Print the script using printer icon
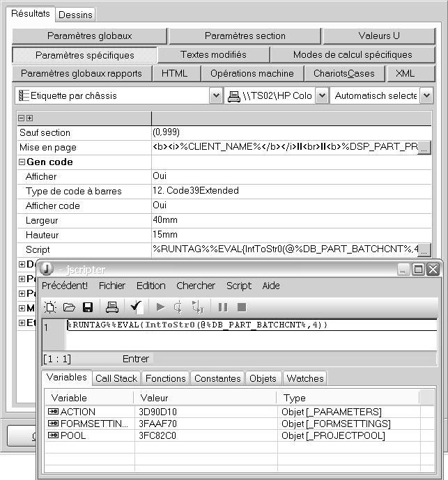This screenshot has height=480, width=448. [111, 307]
